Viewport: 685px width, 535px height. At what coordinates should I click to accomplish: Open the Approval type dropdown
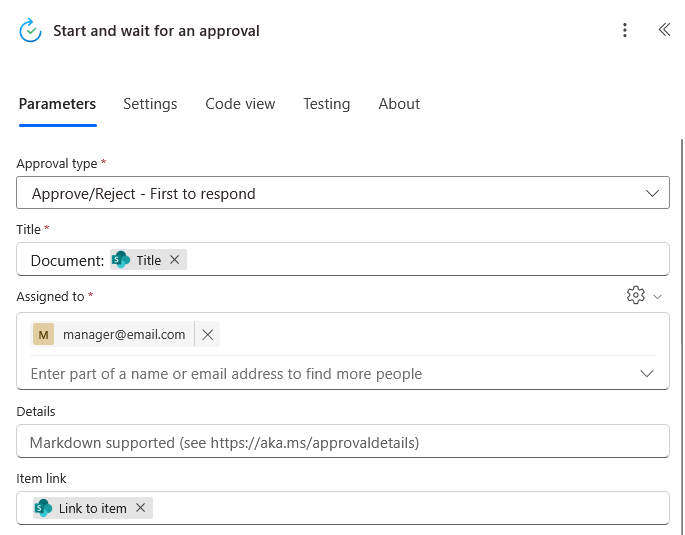click(x=343, y=193)
